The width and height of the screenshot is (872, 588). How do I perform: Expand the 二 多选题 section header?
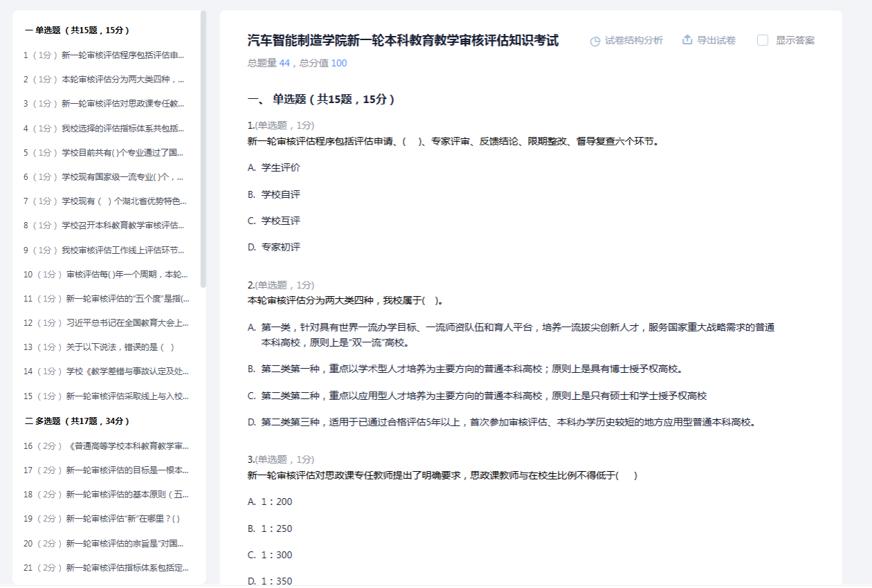pos(77,421)
